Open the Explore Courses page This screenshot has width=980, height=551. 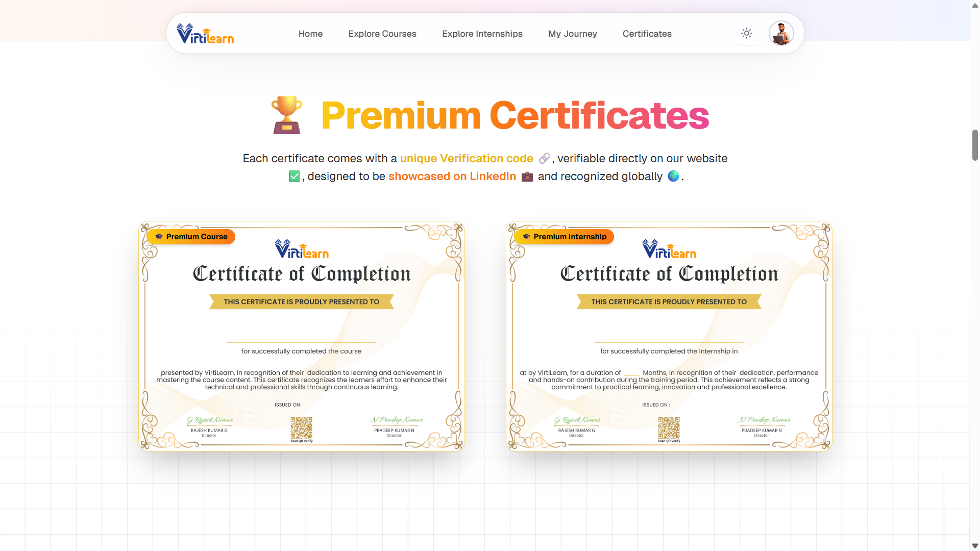[x=382, y=34]
